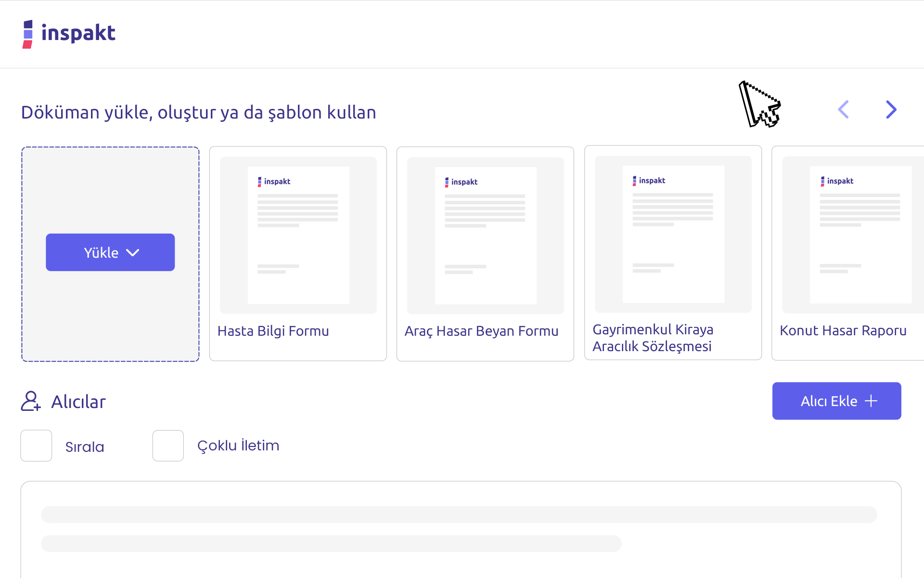Click the chevron arrow on Yükle

pos(133,252)
